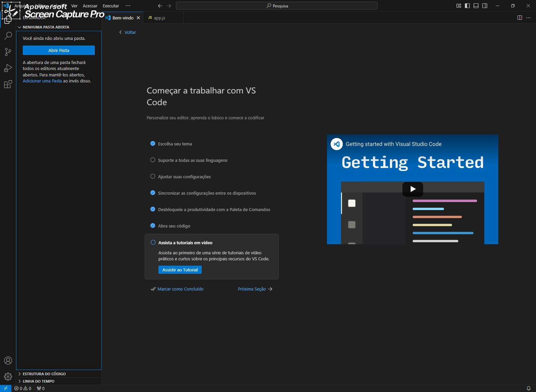Select 'Sincronizar as configurações entre os dispositivos' text
The height and width of the screenshot is (392, 536).
[207, 193]
